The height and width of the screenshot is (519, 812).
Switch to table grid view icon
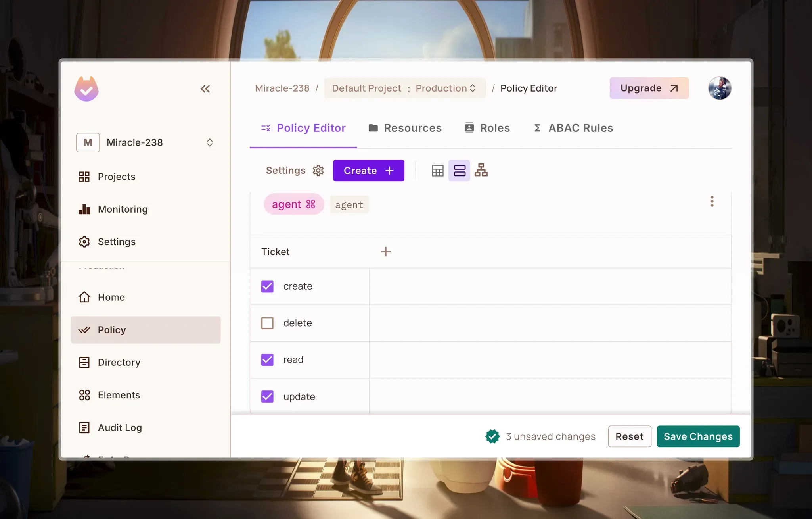click(x=437, y=171)
